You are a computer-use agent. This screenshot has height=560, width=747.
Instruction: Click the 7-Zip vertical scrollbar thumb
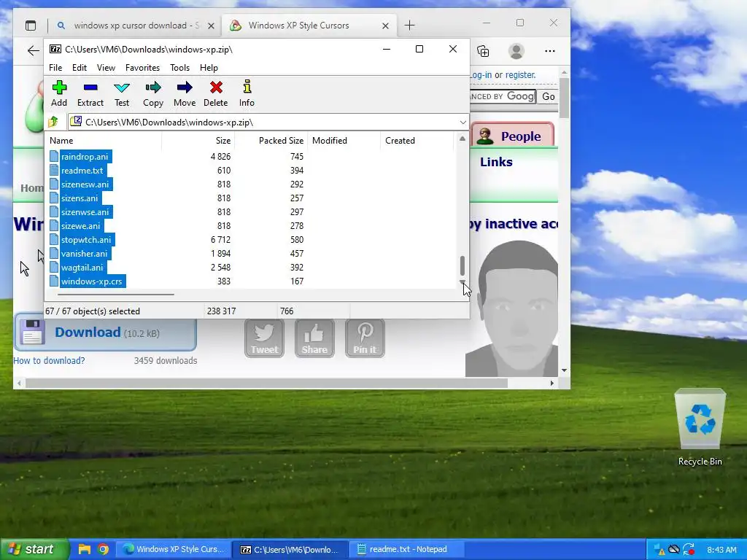tap(462, 265)
